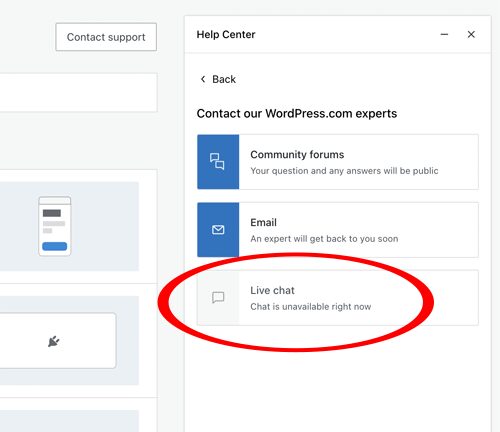Click the Help Center panel title
The image size is (500, 432).
(226, 34)
